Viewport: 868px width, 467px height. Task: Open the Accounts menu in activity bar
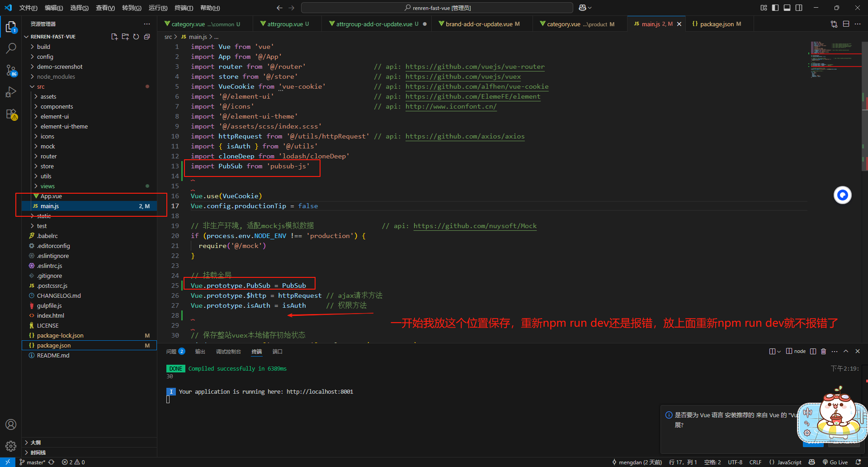(11, 424)
